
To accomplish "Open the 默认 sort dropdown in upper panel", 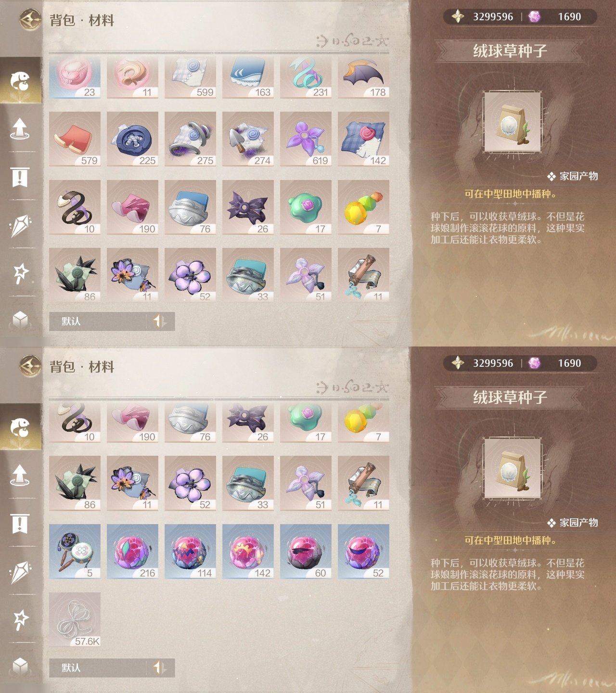I will [98, 321].
